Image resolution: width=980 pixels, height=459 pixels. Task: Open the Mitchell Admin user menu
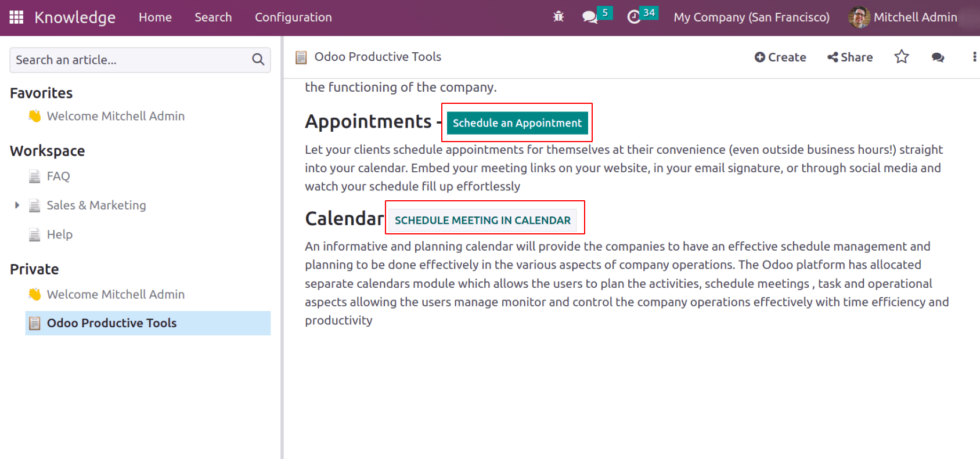tap(903, 17)
